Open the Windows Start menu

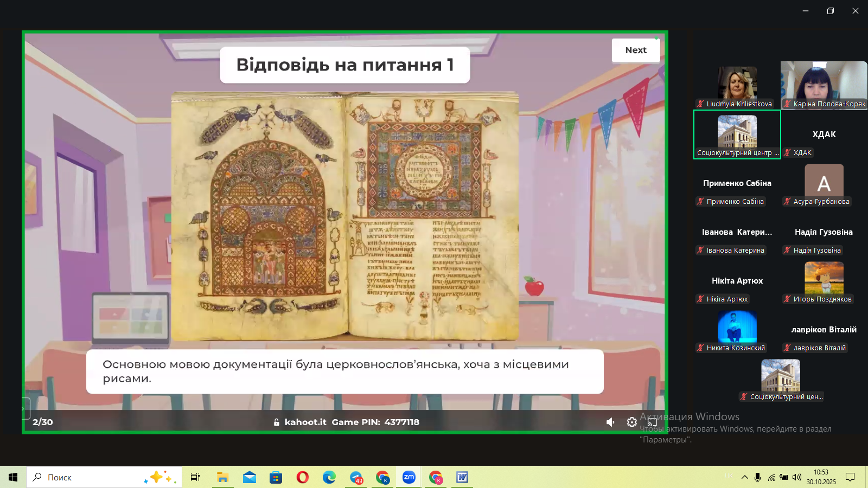point(13,477)
